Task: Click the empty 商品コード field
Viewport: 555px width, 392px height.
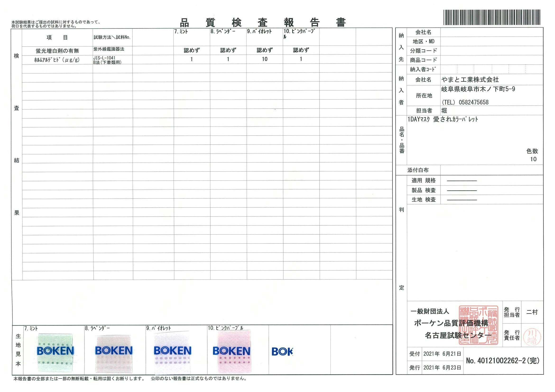Action: pyautogui.click(x=492, y=60)
